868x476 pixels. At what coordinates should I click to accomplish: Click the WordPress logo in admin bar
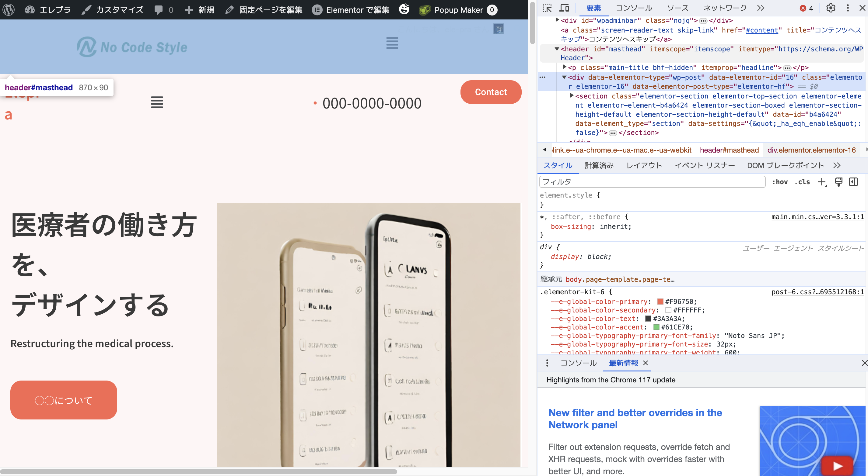pyautogui.click(x=9, y=10)
